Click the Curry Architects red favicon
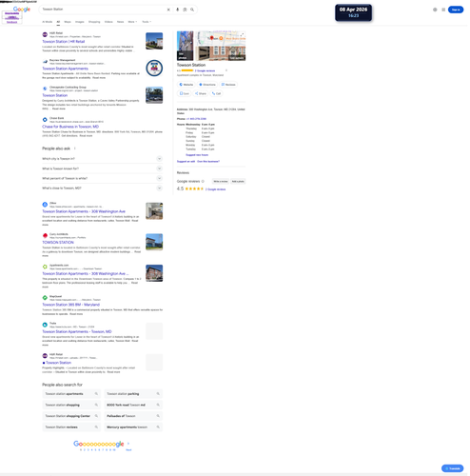 point(45,236)
